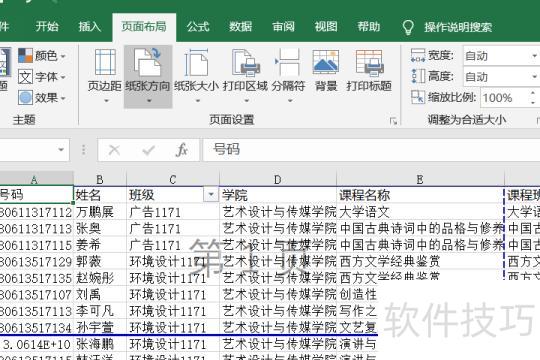Click the cell containing 郭薇
The width and height of the screenshot is (540, 360).
click(100, 261)
